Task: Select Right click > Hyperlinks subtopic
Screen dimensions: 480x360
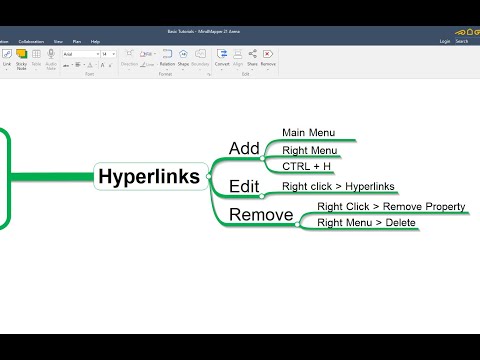Action: click(338, 186)
